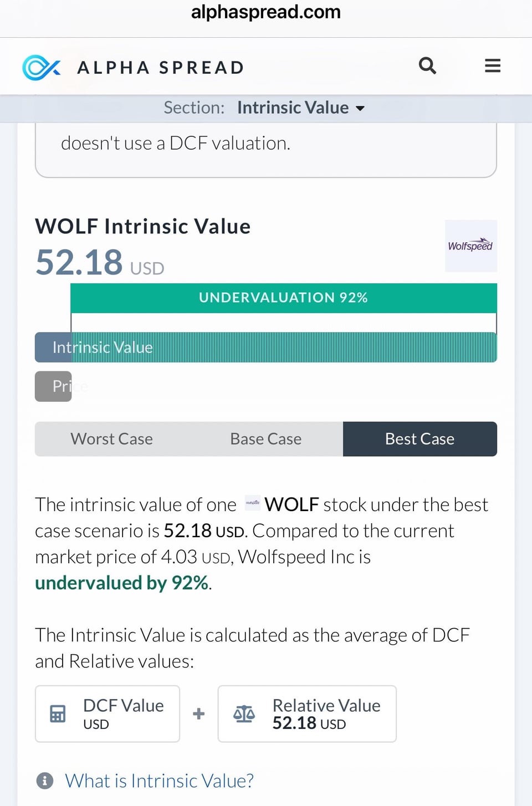Screen dimensions: 532x806
Task: Expand the Section Intrinsic Value dropdown
Action: (264, 108)
